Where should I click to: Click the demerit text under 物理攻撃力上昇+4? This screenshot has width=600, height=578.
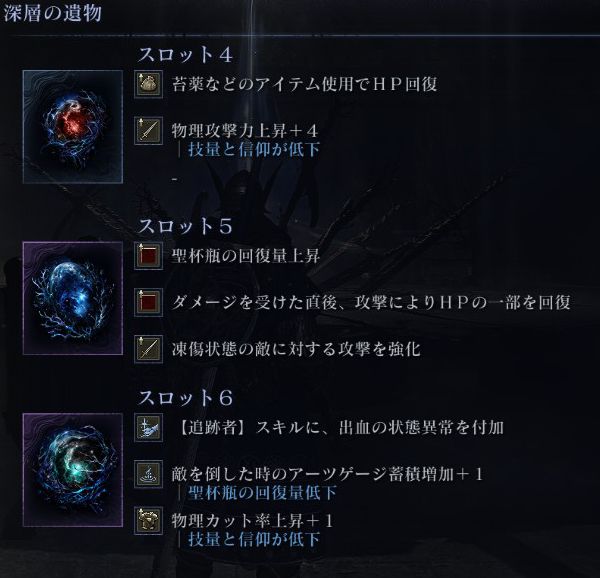(x=254, y=149)
